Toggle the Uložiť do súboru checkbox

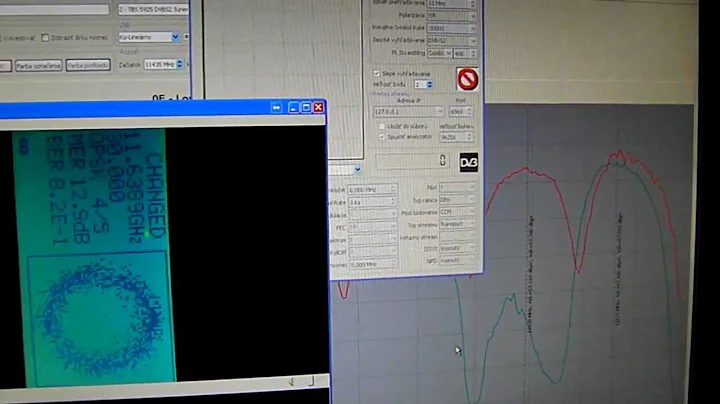click(382, 126)
